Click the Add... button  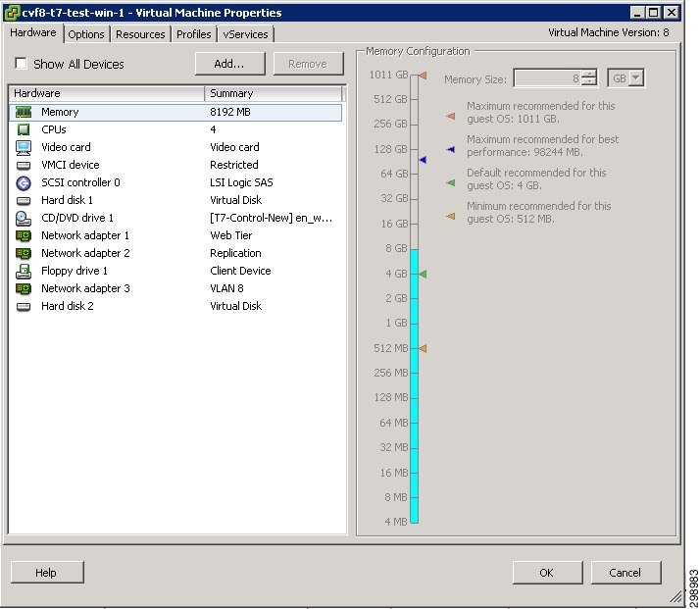pyautogui.click(x=229, y=64)
